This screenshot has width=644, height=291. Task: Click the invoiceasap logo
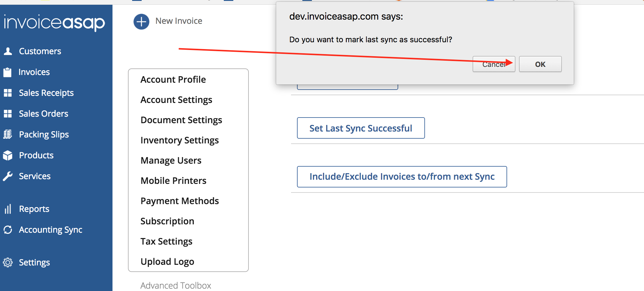(54, 23)
